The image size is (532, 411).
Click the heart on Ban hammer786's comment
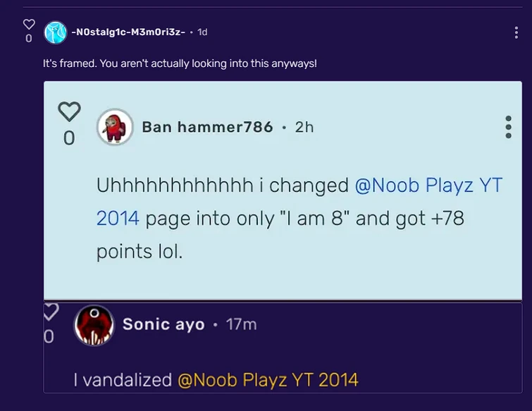[x=69, y=111]
